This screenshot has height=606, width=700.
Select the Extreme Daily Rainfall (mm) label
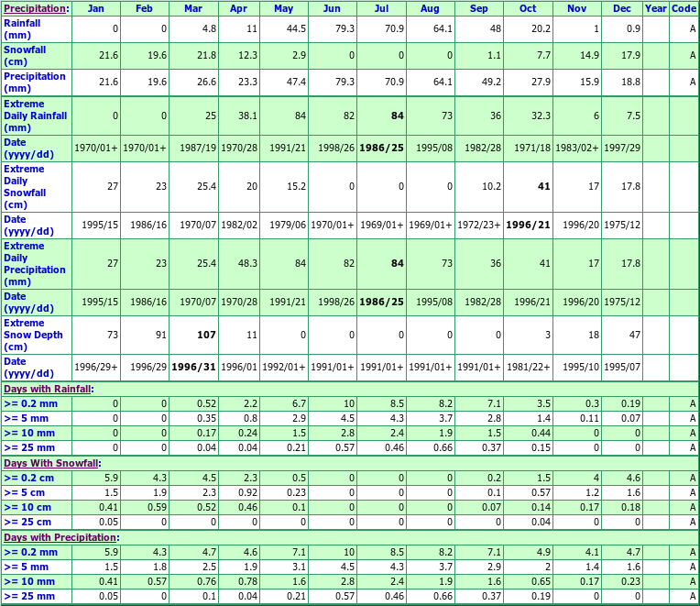pyautogui.click(x=36, y=116)
